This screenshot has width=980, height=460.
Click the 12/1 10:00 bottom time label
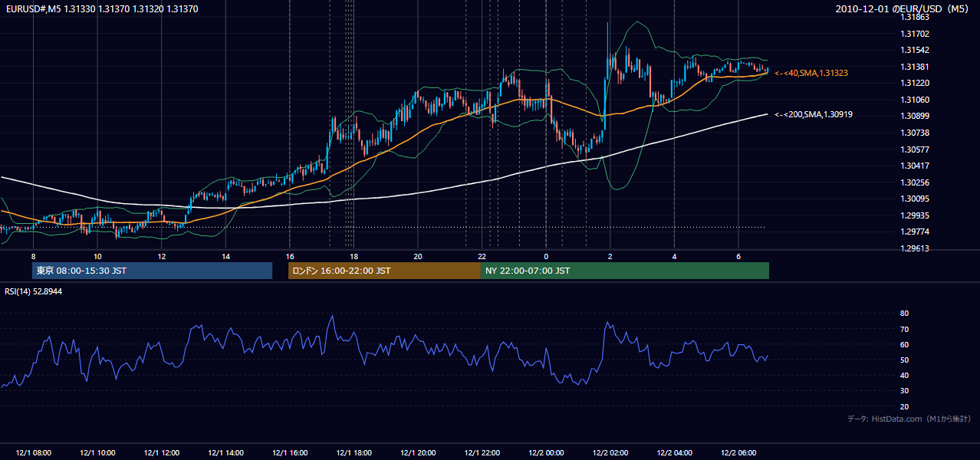97,453
